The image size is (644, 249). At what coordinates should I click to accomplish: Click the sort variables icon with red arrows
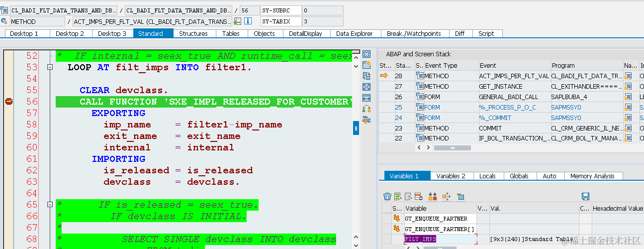(x=432, y=196)
